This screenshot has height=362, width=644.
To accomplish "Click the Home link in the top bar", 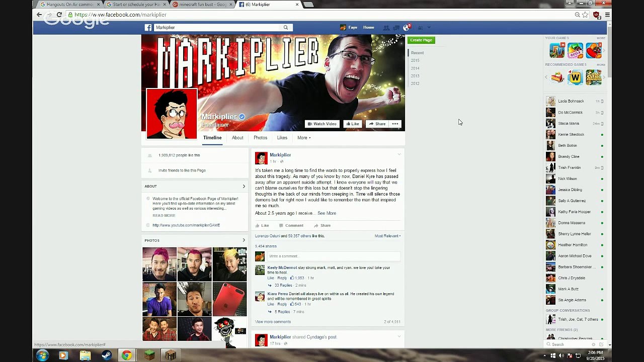I will click(x=369, y=28).
